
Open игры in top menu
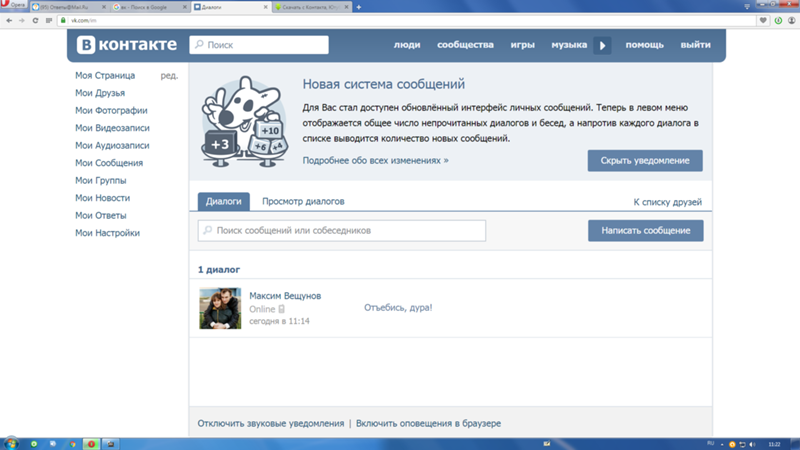[x=522, y=44]
